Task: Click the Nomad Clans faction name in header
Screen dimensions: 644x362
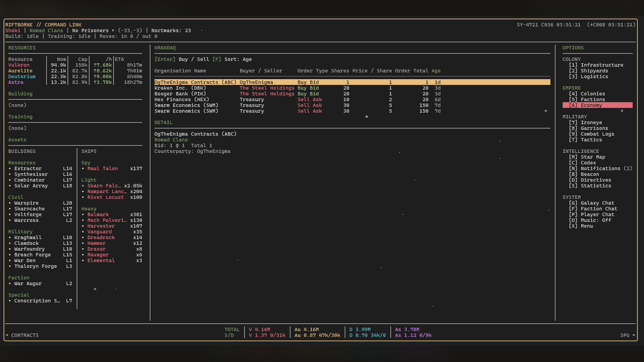Action: 46,31
